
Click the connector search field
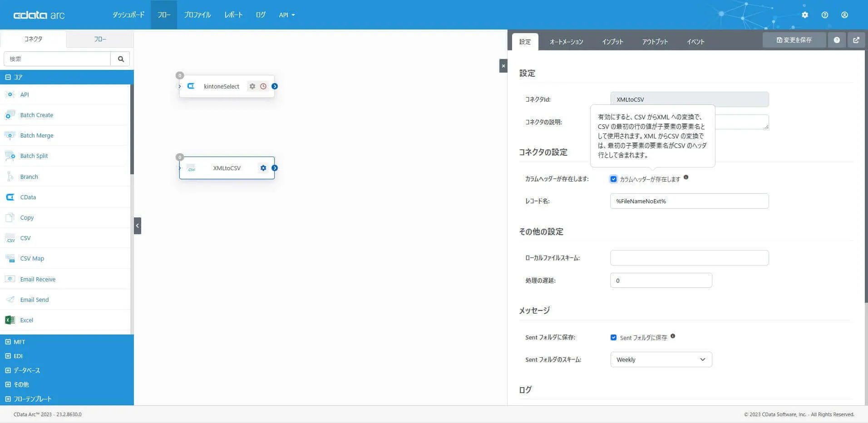coord(57,59)
